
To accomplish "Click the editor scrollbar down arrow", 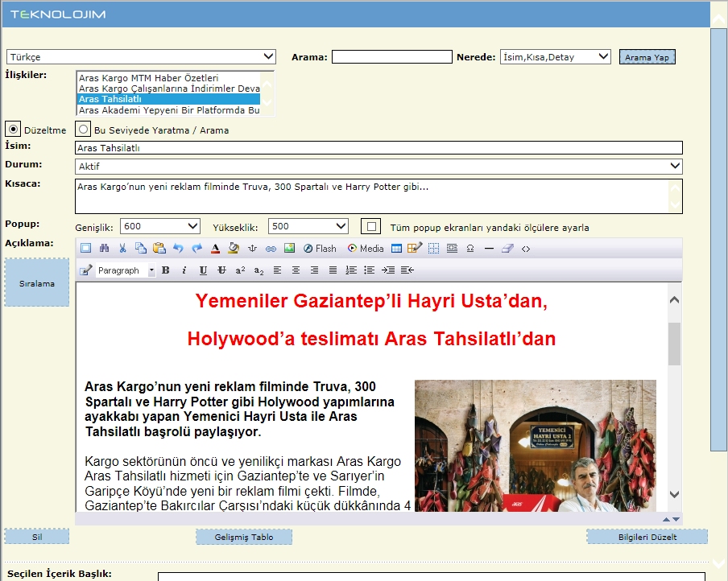I will 675,494.
